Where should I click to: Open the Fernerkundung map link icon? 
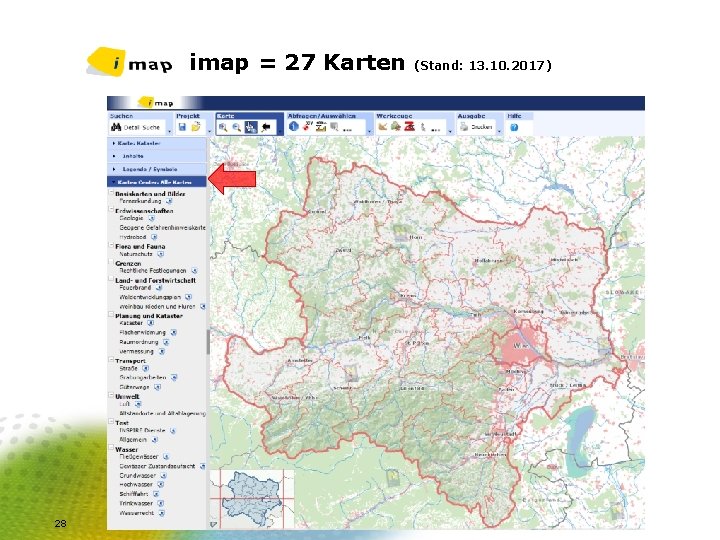point(169,201)
